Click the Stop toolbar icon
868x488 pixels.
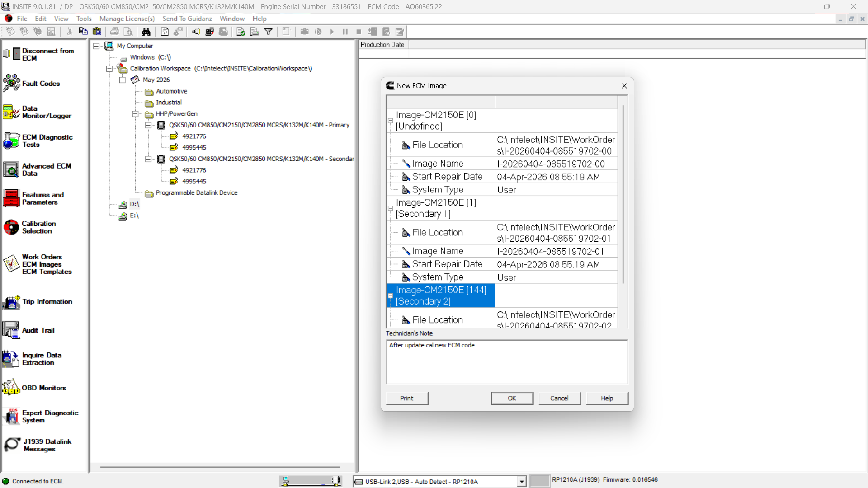click(x=359, y=32)
